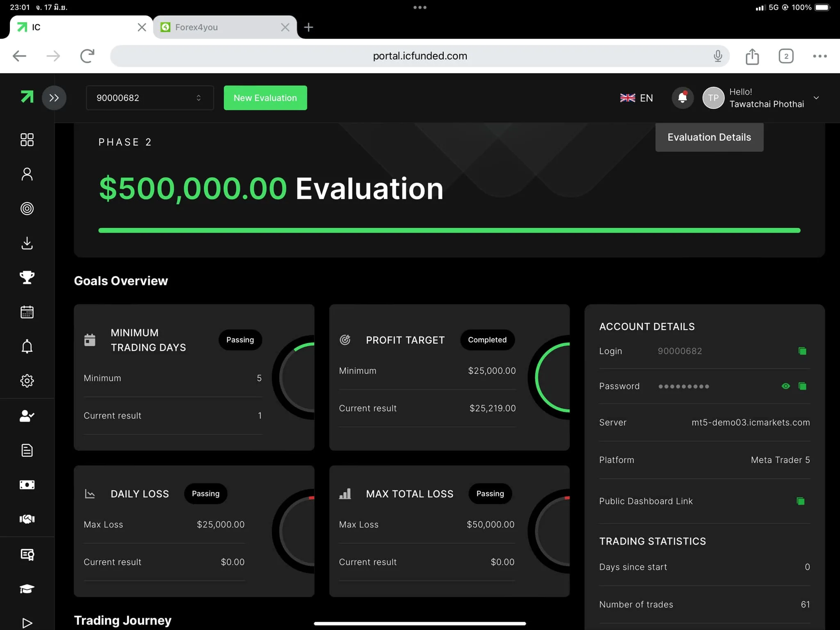Viewport: 840px width, 630px height.
Task: Open the trophy leaderboard icon in sidebar
Action: click(27, 277)
